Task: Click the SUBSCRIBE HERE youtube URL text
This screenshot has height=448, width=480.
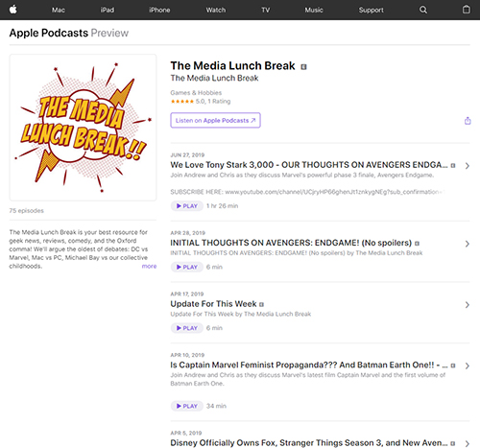Action: [x=307, y=192]
